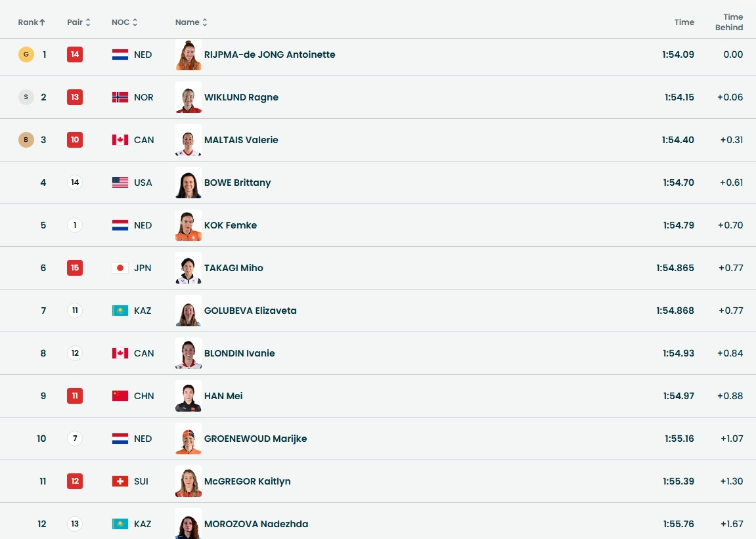Sort table by NOC column
This screenshot has height=539, width=756.
pyautogui.click(x=124, y=22)
